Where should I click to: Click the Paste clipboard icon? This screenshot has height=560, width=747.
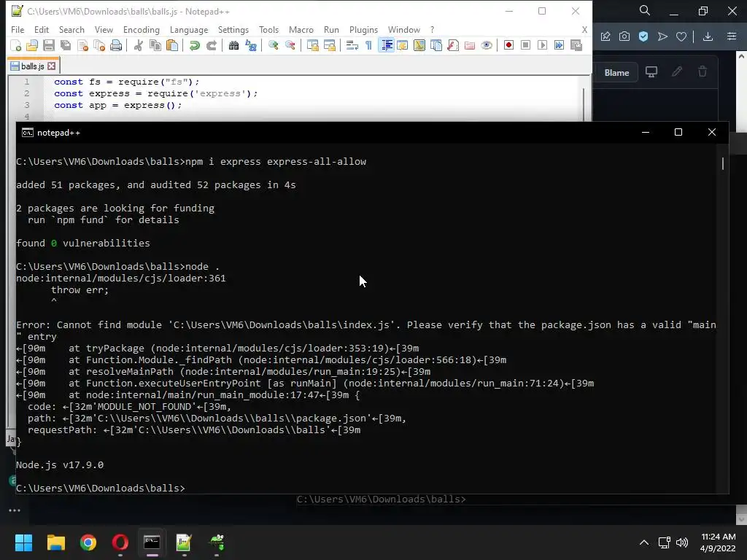pos(172,45)
